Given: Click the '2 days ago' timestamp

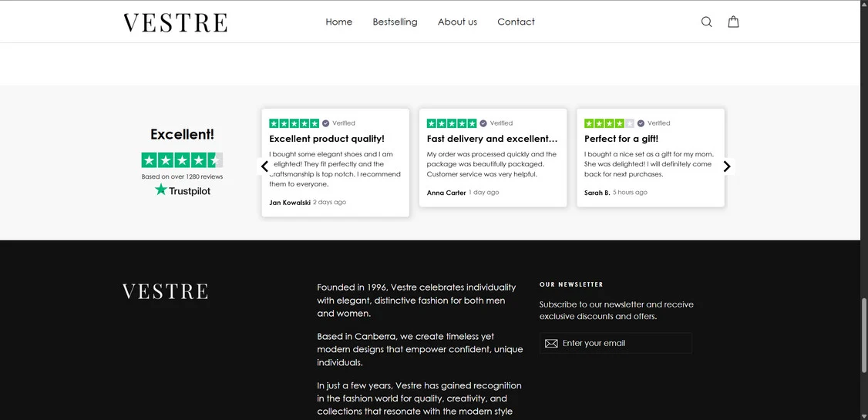Looking at the screenshot, I should click(329, 203).
